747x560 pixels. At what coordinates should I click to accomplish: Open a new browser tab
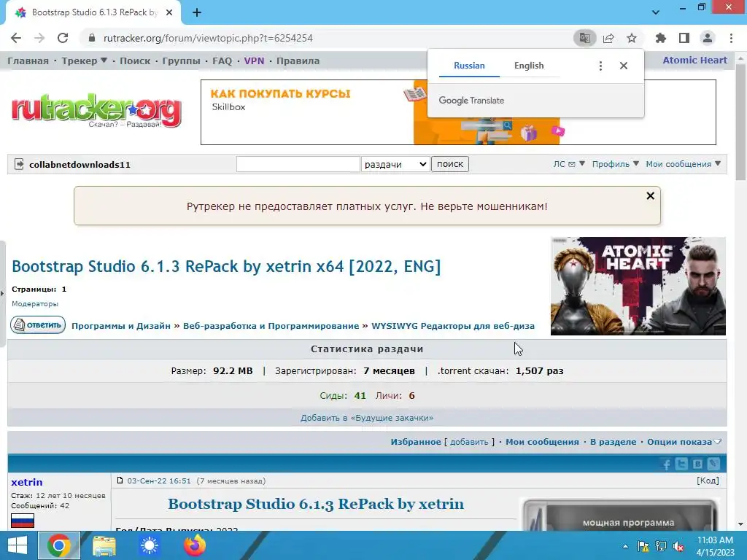click(197, 12)
